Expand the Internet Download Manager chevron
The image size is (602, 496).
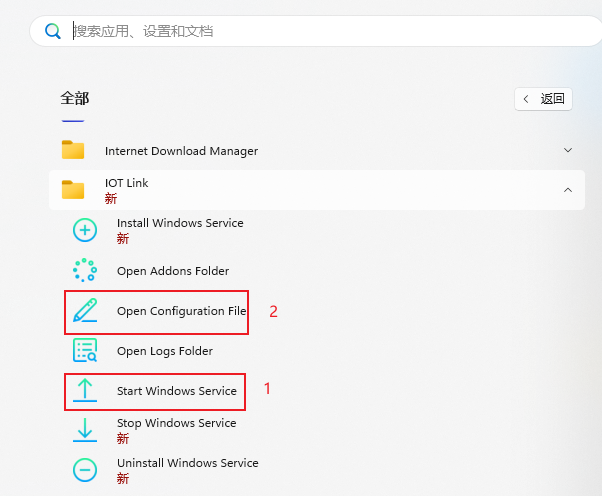point(568,151)
